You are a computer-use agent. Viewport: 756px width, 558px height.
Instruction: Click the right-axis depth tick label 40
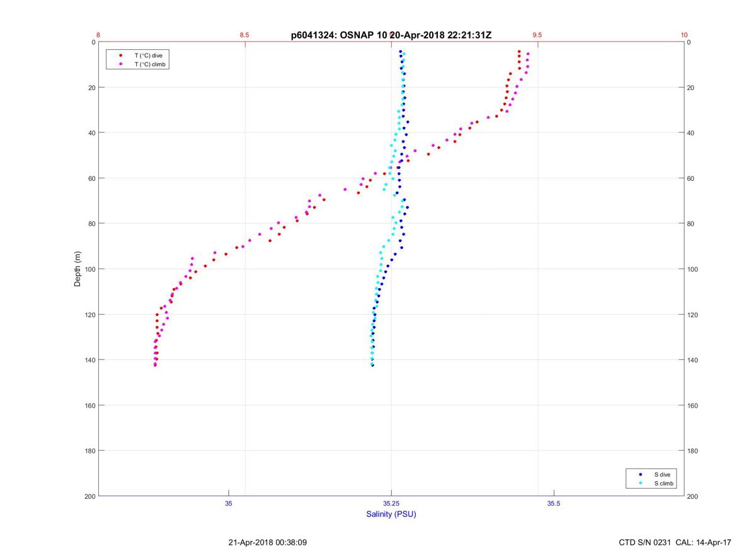coord(691,133)
